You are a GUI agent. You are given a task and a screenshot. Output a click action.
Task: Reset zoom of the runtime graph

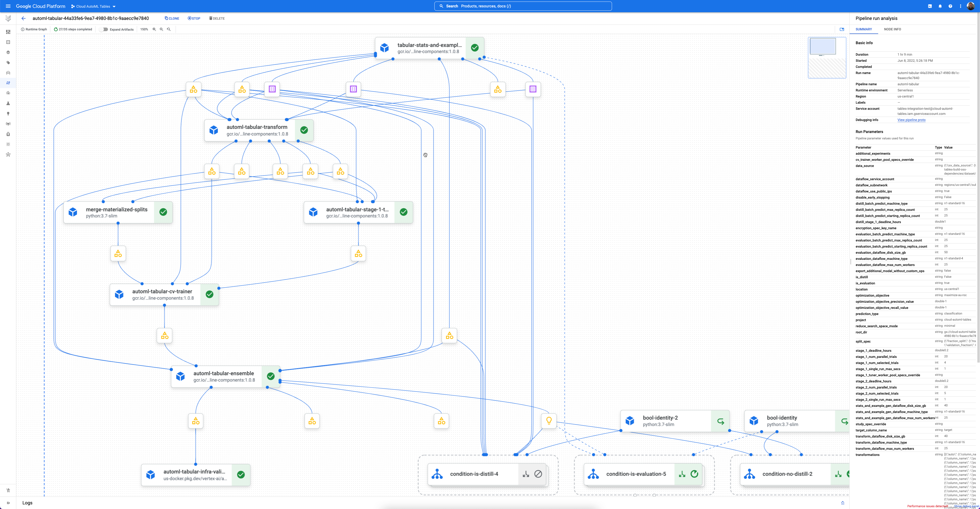169,29
